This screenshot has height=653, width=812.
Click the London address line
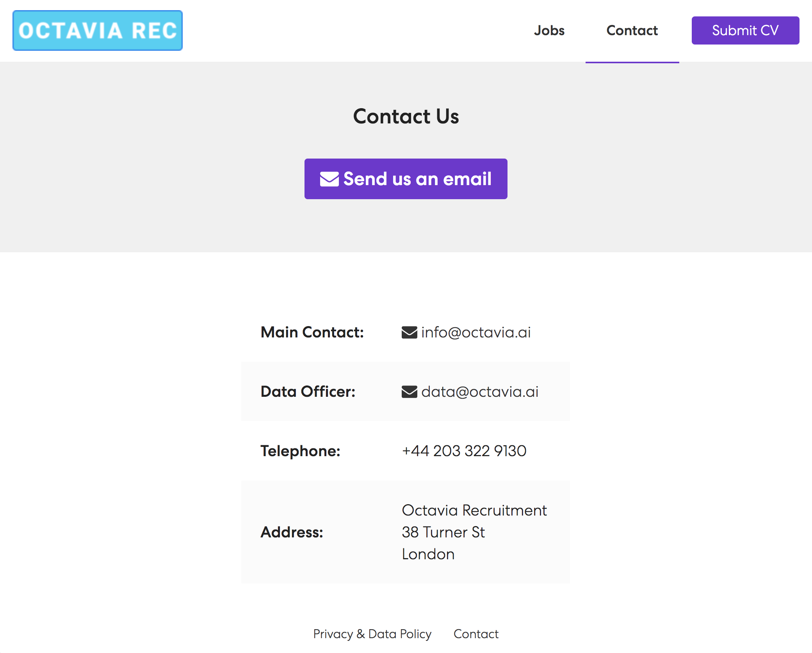pyautogui.click(x=428, y=554)
